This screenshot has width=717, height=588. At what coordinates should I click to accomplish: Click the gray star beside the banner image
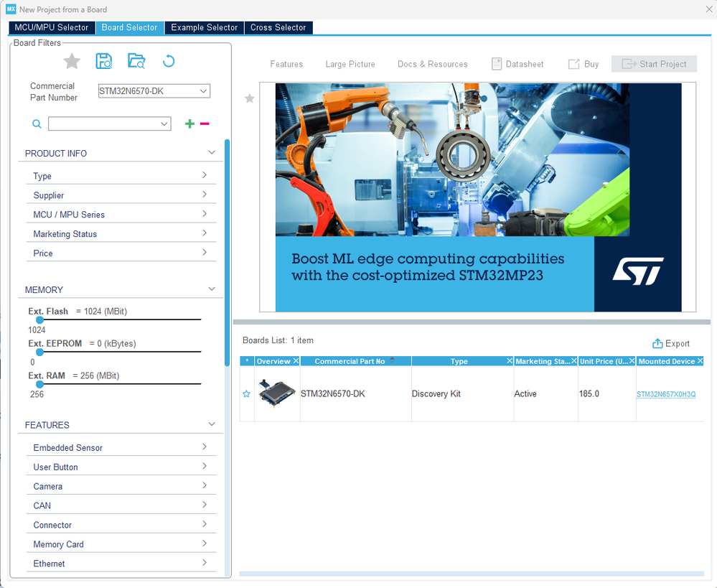pos(250,98)
